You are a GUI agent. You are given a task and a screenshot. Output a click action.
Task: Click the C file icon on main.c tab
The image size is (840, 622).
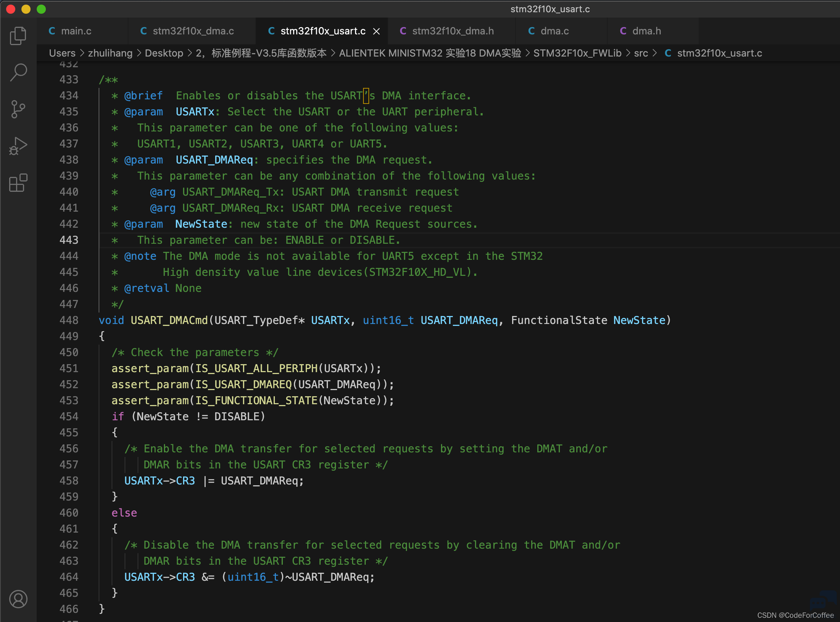click(52, 31)
